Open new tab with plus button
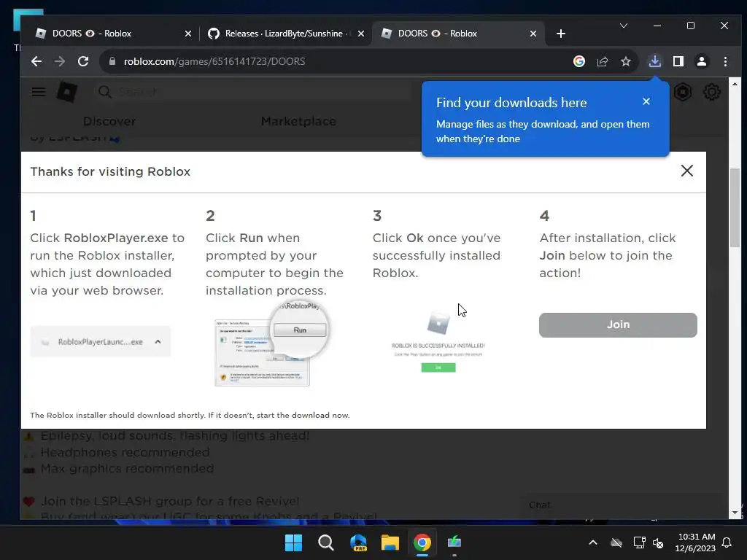The image size is (747, 560). coord(561,34)
